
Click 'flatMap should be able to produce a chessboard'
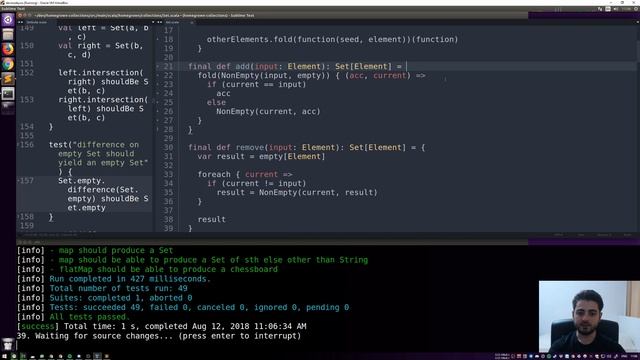pos(168,269)
